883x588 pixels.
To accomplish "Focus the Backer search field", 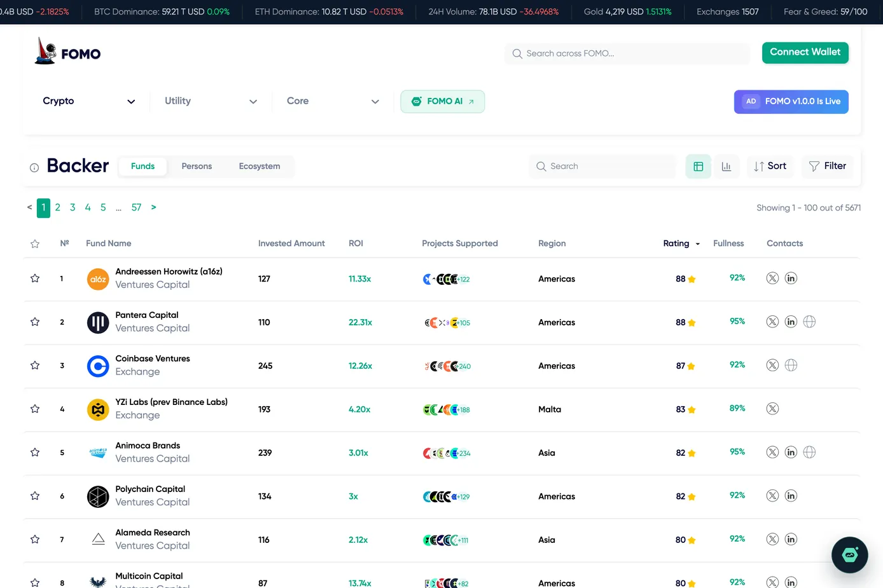I will [602, 167].
